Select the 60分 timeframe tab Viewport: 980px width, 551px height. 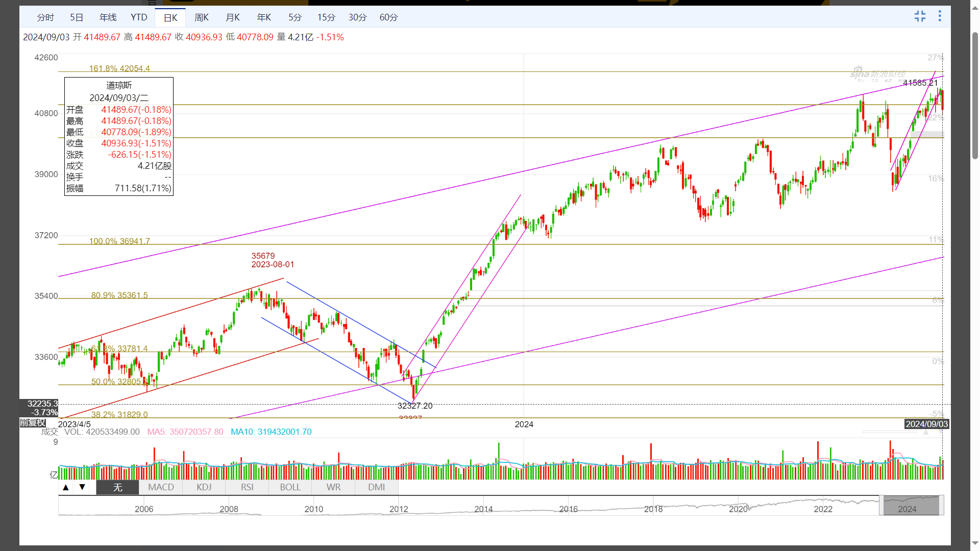tap(388, 17)
